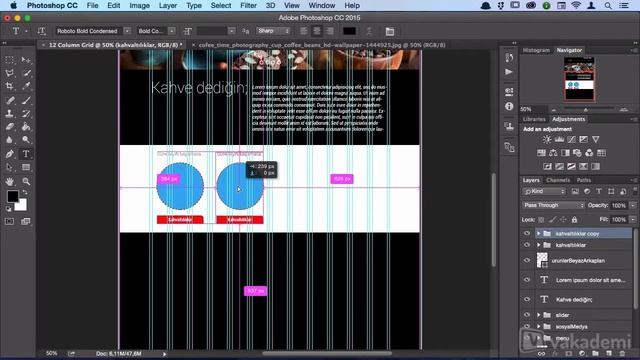640x360 pixels.
Task: Select the Zoom tool in toolbox
Action: pyautogui.click(x=26, y=181)
